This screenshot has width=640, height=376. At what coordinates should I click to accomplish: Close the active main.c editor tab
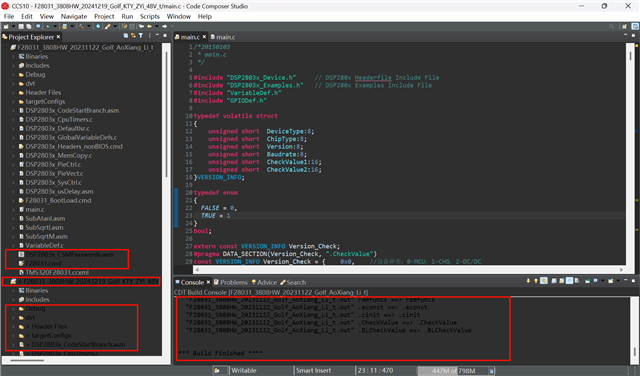click(x=204, y=37)
